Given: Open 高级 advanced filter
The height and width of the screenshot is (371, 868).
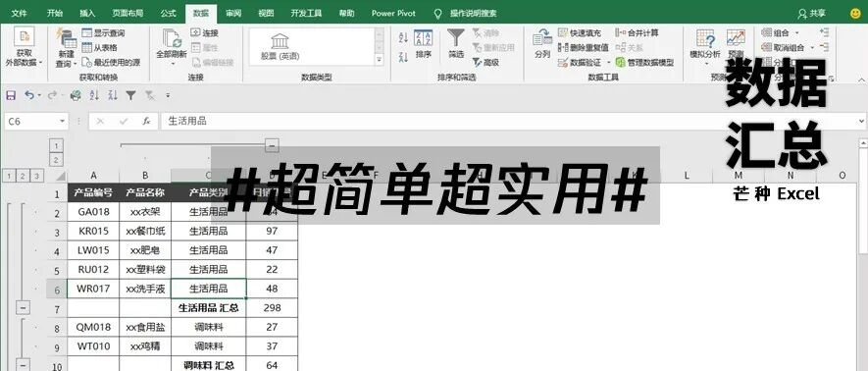Looking at the screenshot, I should click(x=485, y=63).
